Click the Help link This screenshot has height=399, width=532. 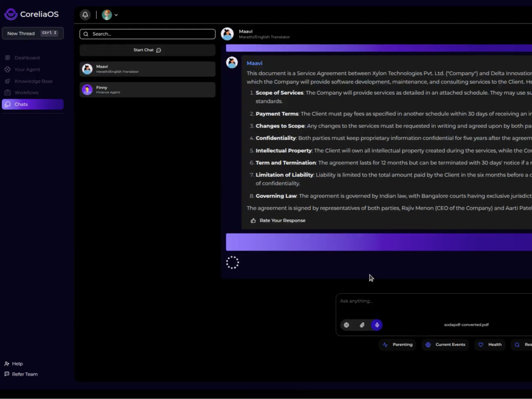click(x=14, y=364)
